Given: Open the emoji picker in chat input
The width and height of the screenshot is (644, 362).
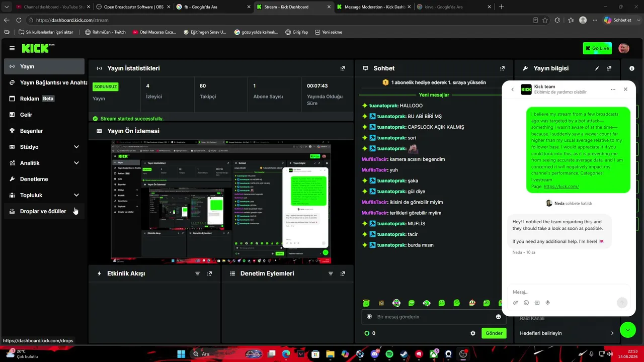Looking at the screenshot, I should click(499, 317).
